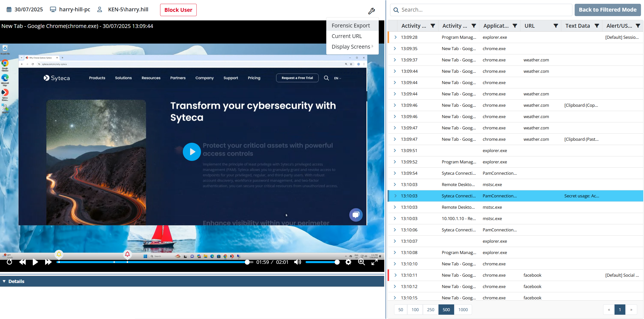Expand the 13:10:11 facebook activity row

point(395,275)
